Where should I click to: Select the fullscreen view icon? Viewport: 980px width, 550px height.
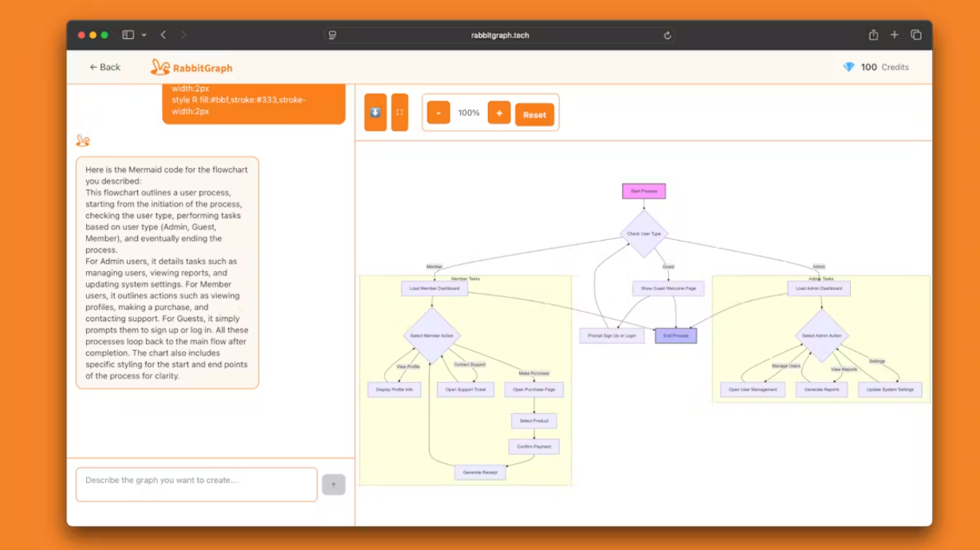tap(399, 112)
